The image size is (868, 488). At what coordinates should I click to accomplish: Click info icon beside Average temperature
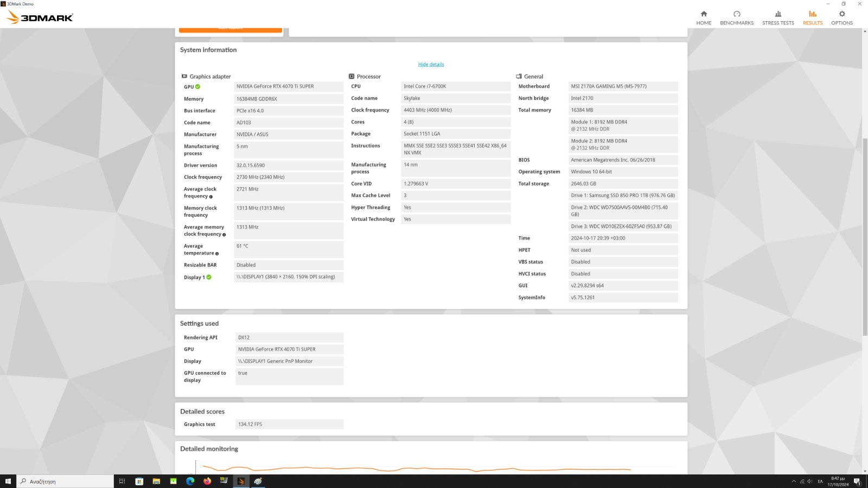pos(217,254)
